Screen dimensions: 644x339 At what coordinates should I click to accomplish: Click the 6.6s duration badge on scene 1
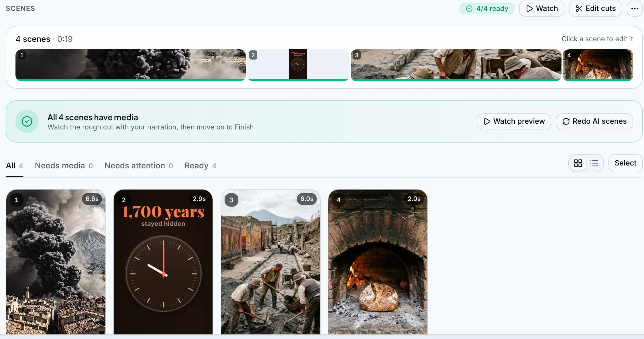tap(92, 199)
